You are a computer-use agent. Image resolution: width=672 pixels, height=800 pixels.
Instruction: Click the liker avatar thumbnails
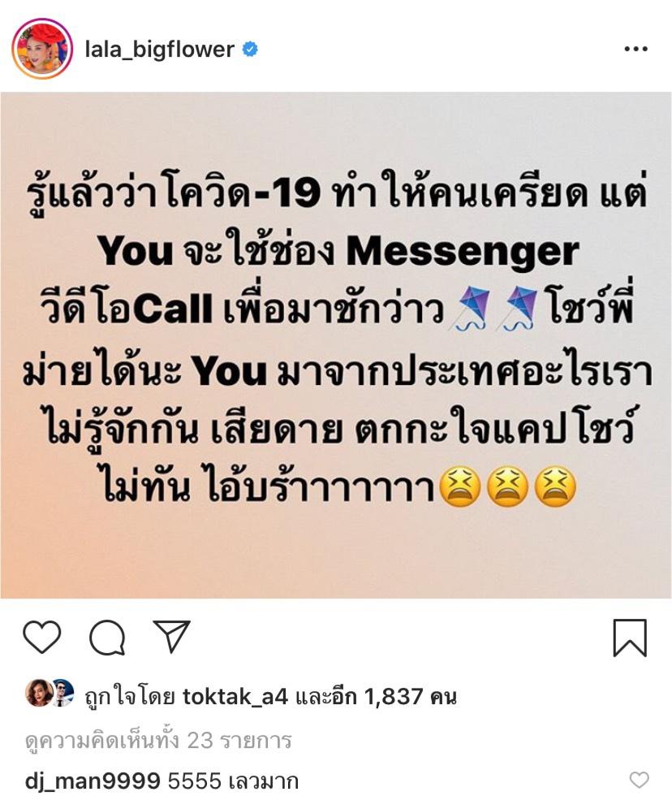[x=50, y=693]
